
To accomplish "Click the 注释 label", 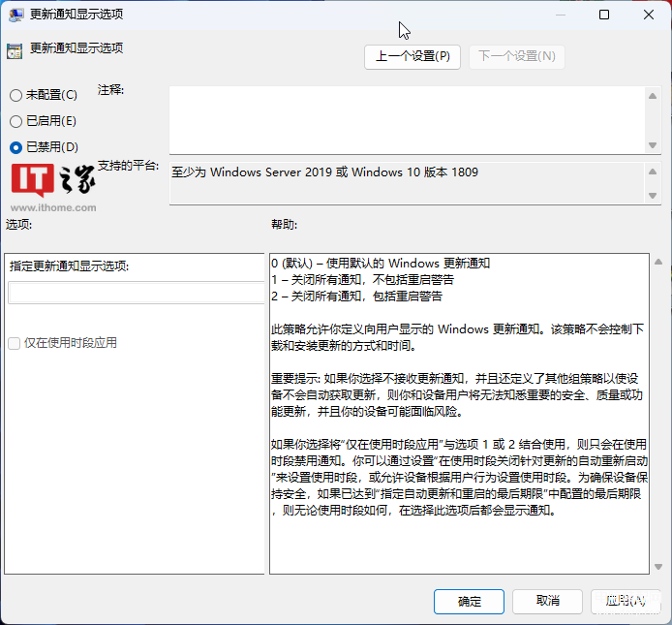I will 110,90.
